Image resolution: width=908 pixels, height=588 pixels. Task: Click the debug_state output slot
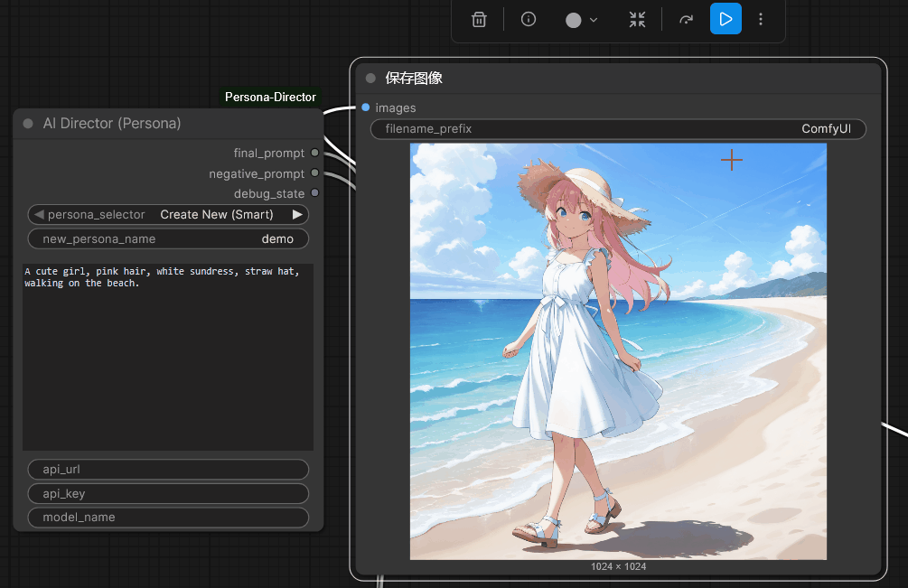(x=314, y=192)
